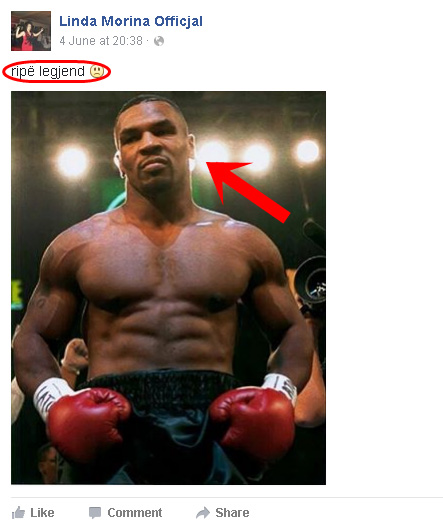The image size is (443, 524).
Task: Select the Comment text button
Action: coord(135,513)
